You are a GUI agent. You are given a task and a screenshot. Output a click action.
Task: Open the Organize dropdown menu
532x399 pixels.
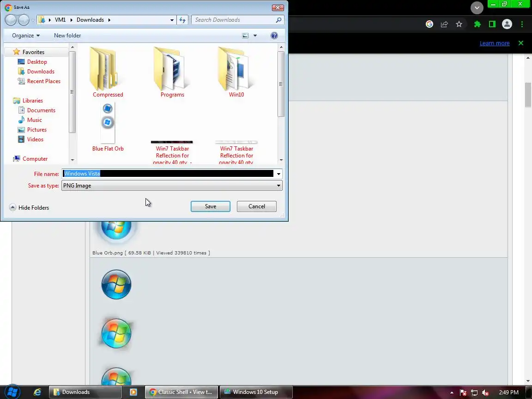tap(26, 36)
